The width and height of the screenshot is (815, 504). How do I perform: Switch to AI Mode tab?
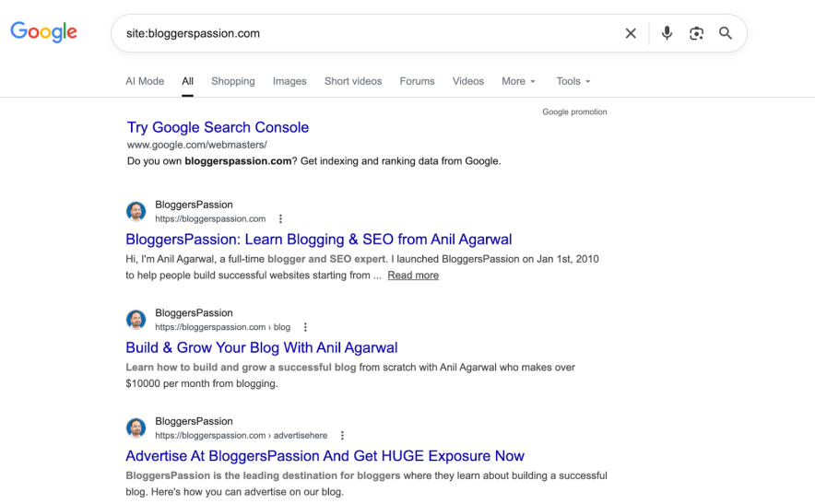click(x=145, y=81)
